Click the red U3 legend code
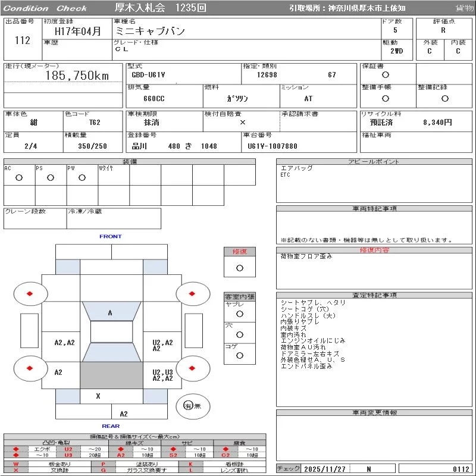Image resolution: width=476 pixels, height=476 pixels. (68, 455)
